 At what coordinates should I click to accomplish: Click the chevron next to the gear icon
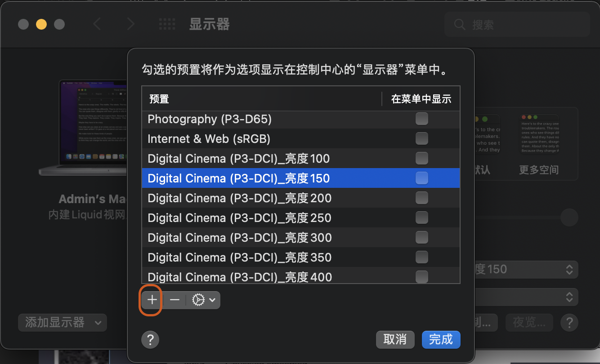pyautogui.click(x=213, y=300)
